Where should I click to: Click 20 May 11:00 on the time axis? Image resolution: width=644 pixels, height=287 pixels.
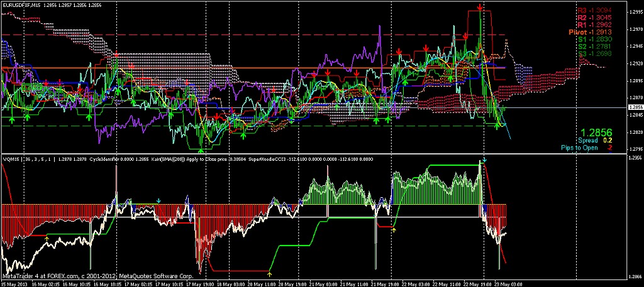(x=262, y=284)
